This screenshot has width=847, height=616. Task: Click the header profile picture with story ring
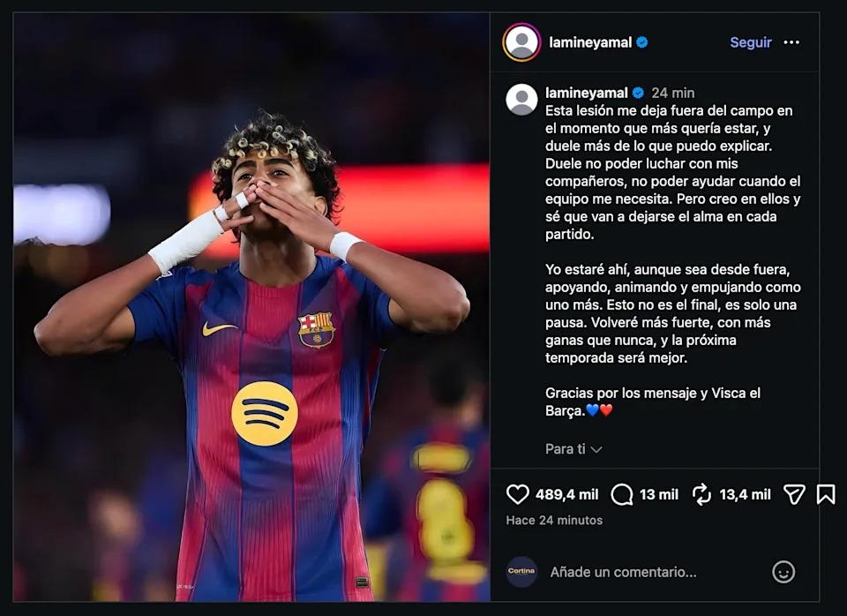(x=521, y=42)
